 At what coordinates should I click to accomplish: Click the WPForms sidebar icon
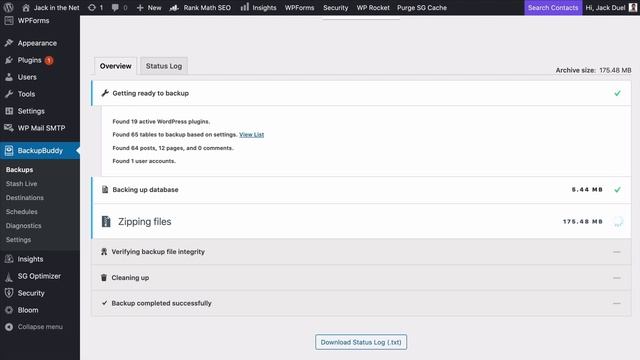pos(9,20)
